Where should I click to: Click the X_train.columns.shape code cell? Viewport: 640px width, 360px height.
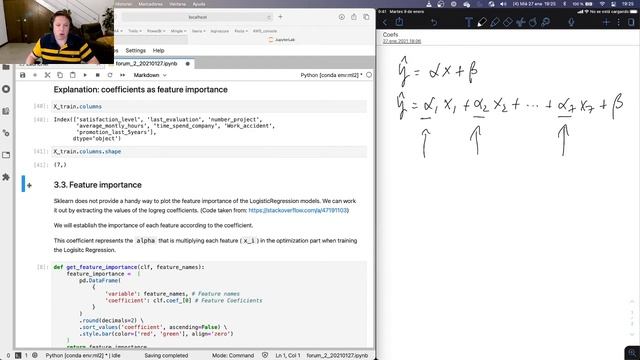pyautogui.click(x=209, y=151)
